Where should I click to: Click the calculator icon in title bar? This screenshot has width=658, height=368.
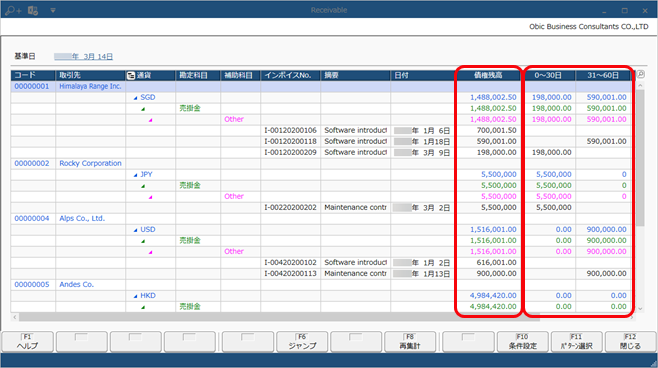33,10
